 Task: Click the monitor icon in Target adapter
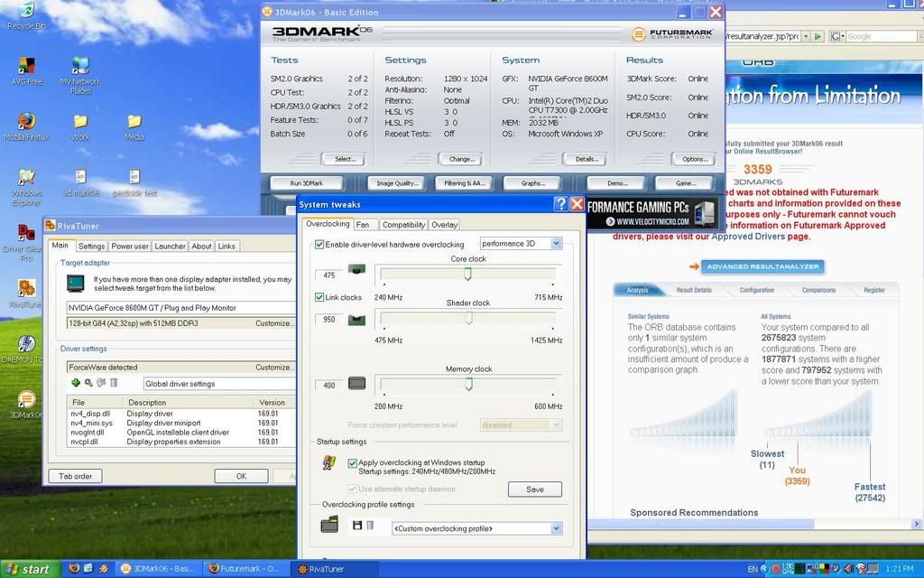point(76,284)
